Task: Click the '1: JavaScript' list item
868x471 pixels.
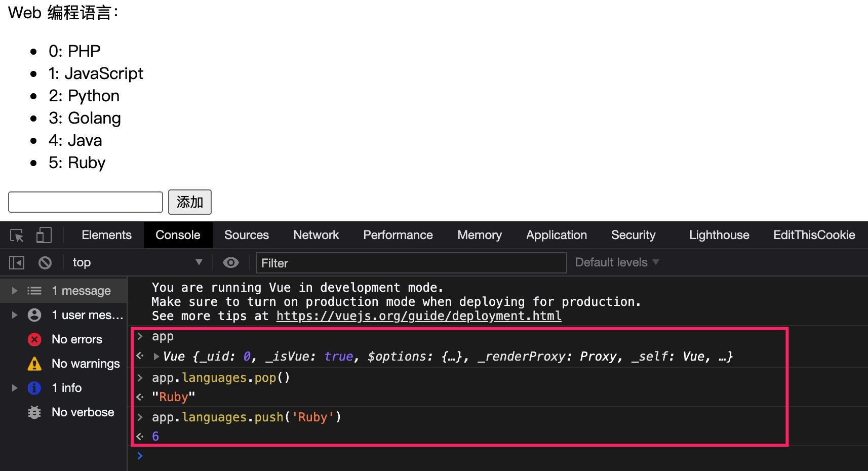Action: (x=96, y=73)
